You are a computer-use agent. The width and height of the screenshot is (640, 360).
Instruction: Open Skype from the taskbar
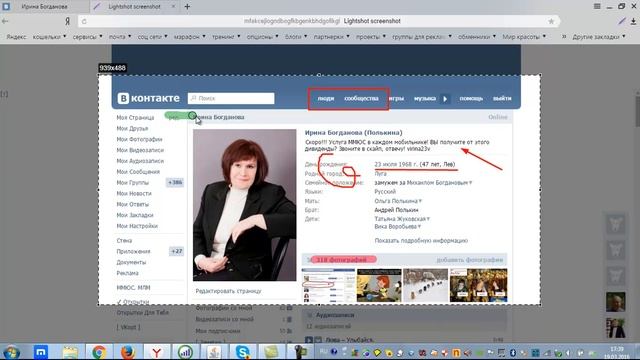coord(242,352)
